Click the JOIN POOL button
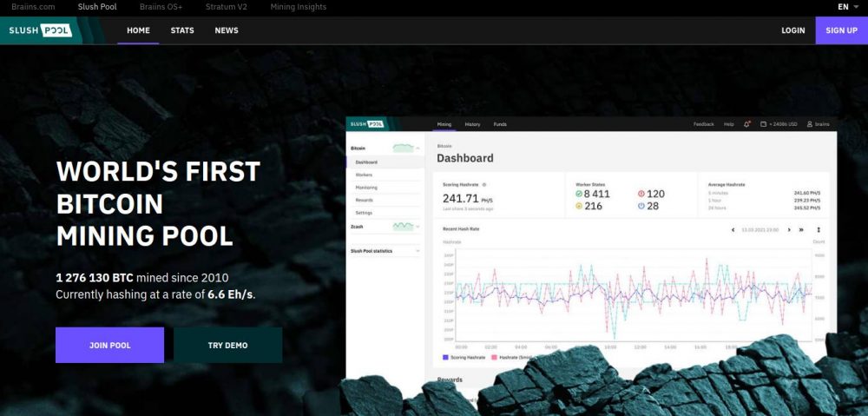868x416 pixels. 109,345
